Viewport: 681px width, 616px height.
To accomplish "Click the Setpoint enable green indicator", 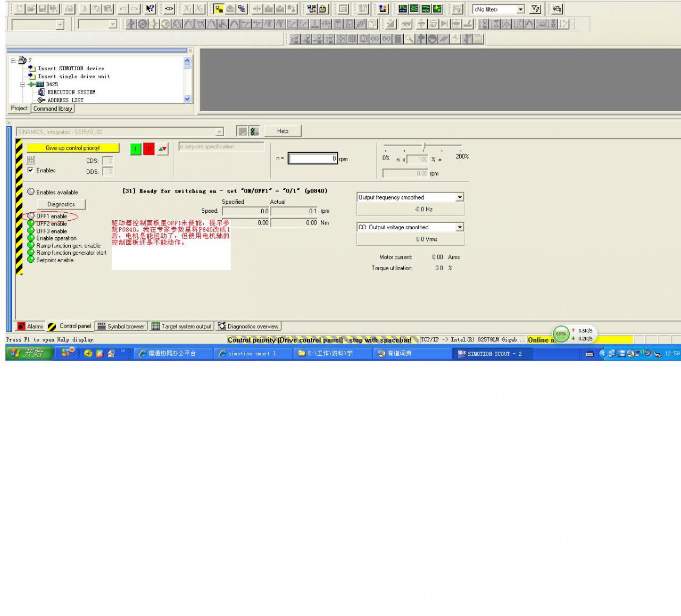I will coord(31,260).
